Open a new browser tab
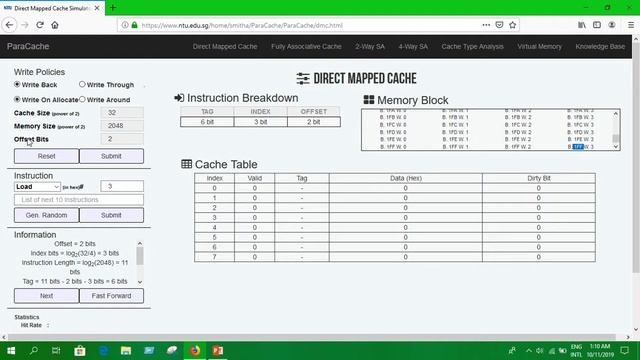640x360 pixels. [x=113, y=8]
